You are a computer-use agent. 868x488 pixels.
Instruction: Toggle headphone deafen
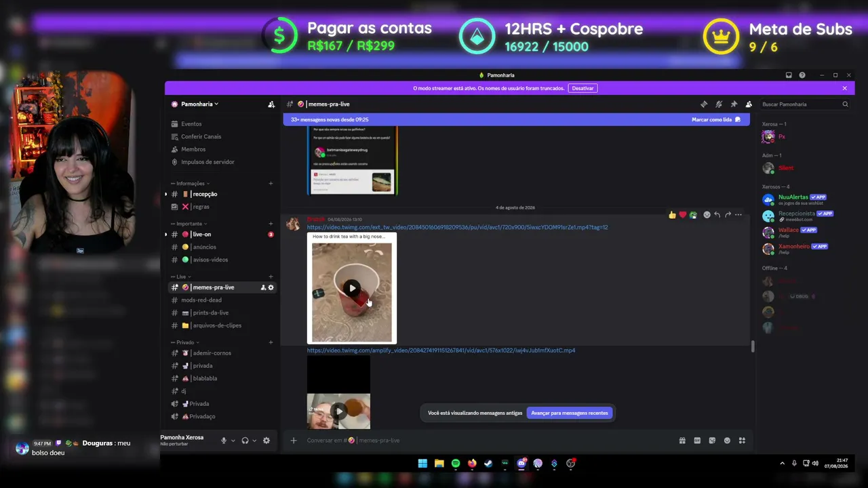click(x=245, y=441)
